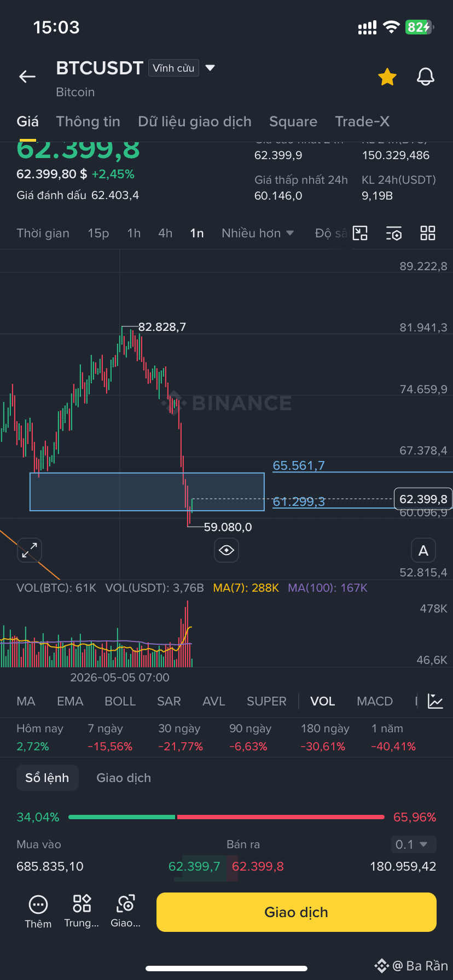Expand chart to fullscreen
Viewport: 453px width, 980px height.
pyautogui.click(x=30, y=550)
